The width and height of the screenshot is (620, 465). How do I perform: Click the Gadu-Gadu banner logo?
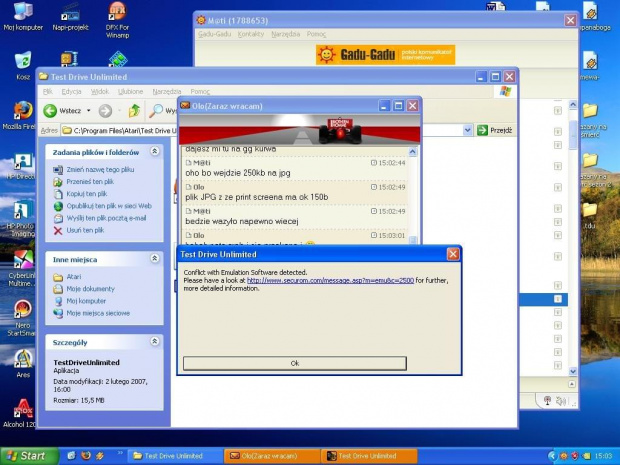(x=386, y=55)
